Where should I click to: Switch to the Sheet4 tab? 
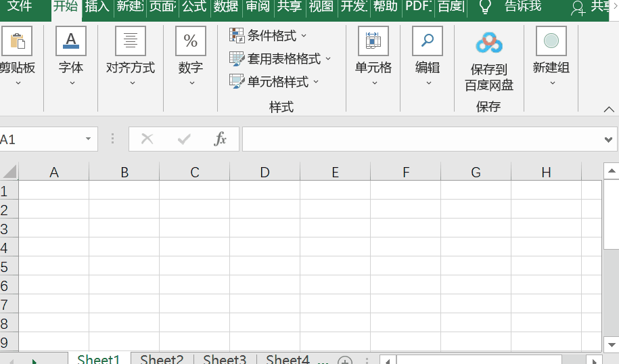point(288,359)
